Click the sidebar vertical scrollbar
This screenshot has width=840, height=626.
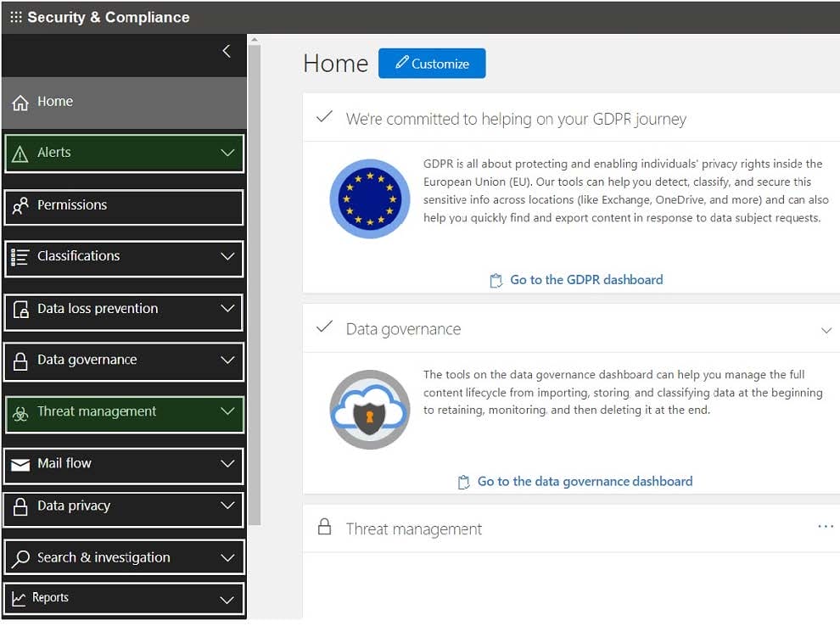pyautogui.click(x=254, y=280)
